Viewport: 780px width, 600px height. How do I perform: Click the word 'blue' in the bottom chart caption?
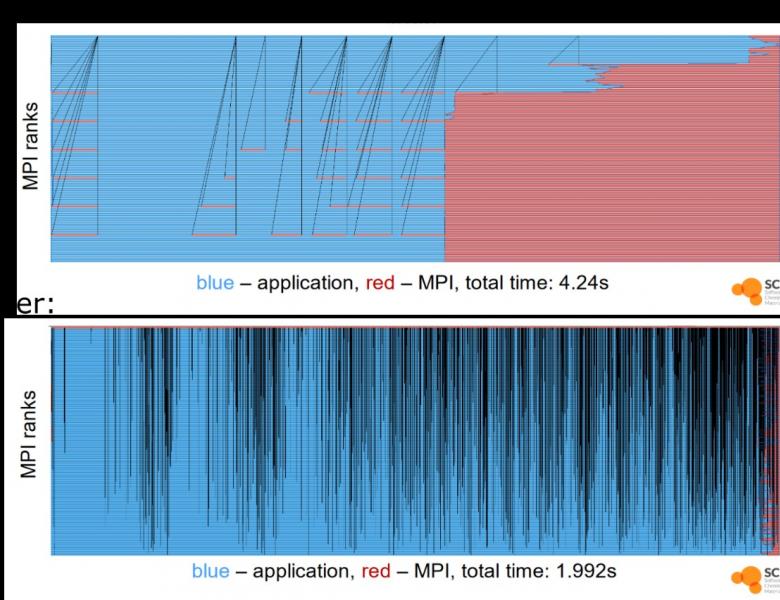pyautogui.click(x=210, y=571)
